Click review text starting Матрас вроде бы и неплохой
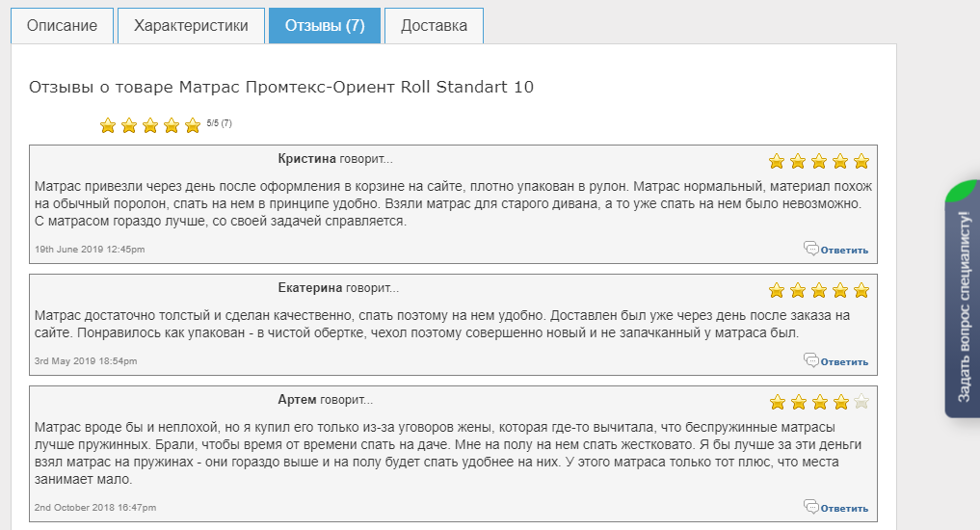 click(448, 454)
